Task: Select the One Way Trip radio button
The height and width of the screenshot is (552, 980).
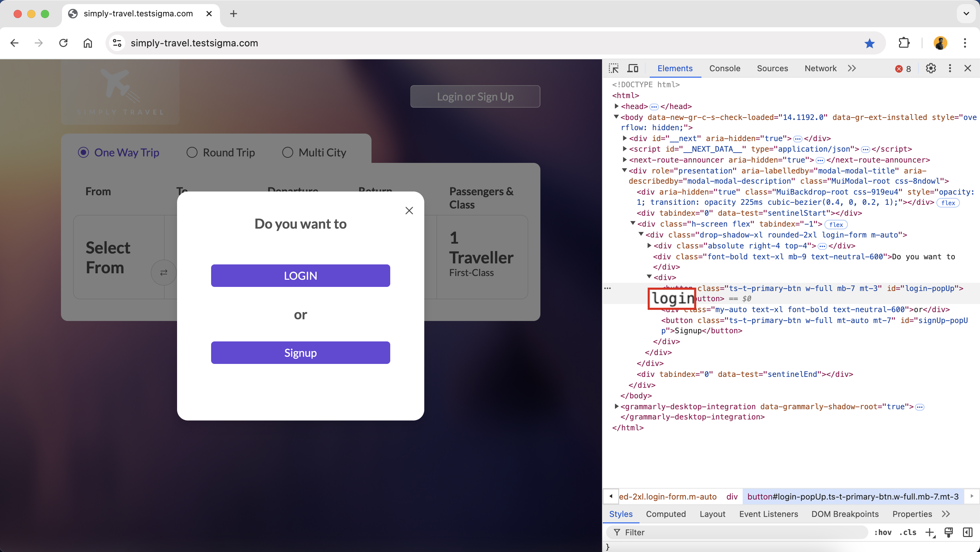Action: 83,152
